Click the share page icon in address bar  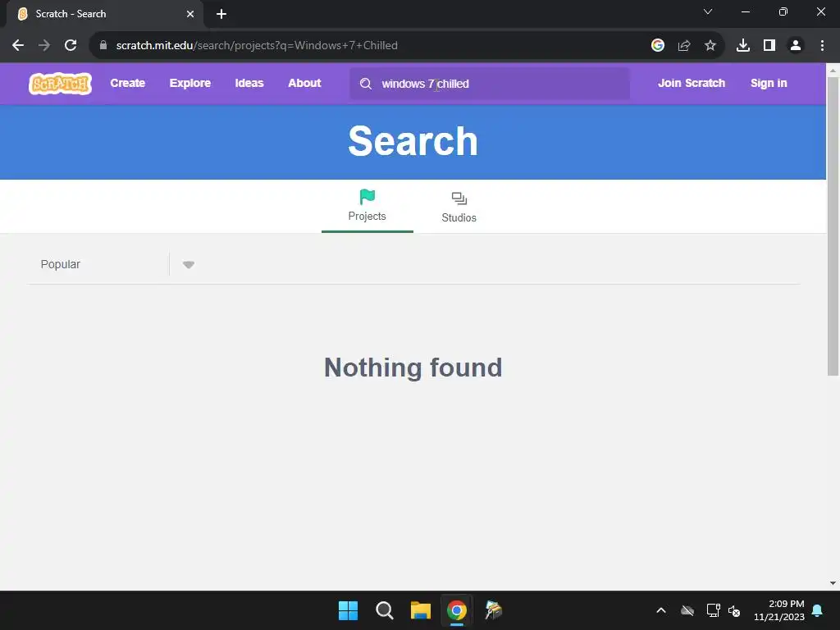coord(684,46)
